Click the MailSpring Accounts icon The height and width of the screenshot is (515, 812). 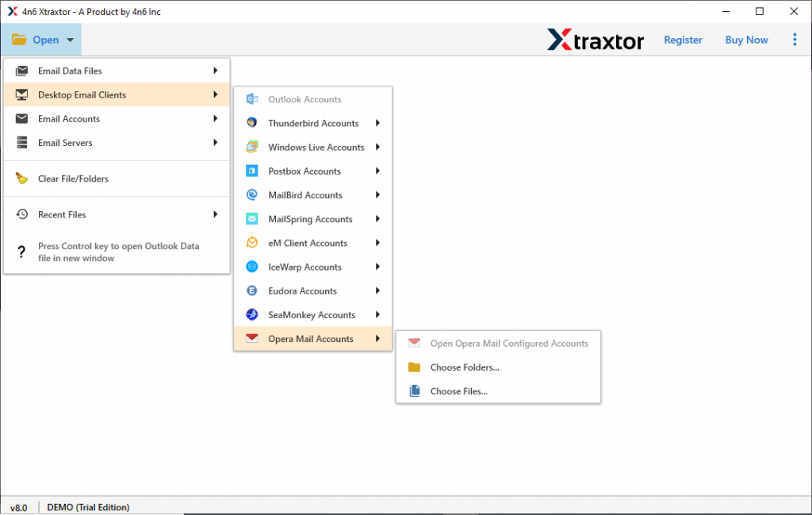click(x=254, y=218)
